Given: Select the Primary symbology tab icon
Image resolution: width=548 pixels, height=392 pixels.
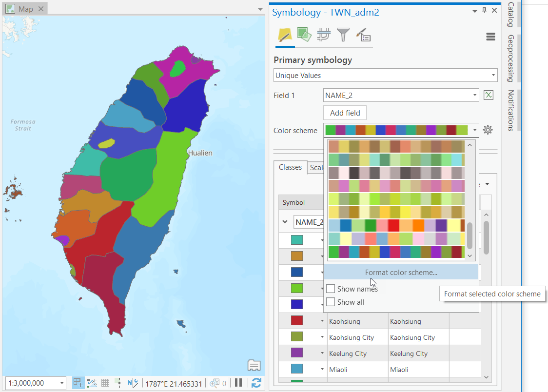Looking at the screenshot, I should point(285,36).
